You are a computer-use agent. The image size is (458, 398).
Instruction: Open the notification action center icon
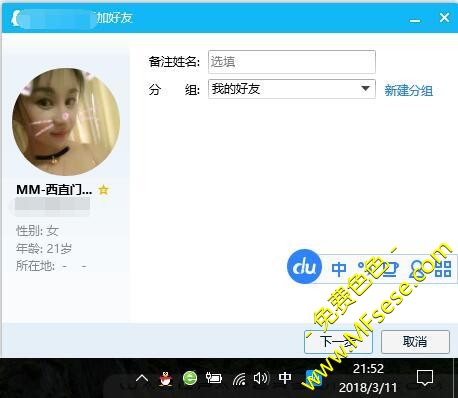point(425,378)
